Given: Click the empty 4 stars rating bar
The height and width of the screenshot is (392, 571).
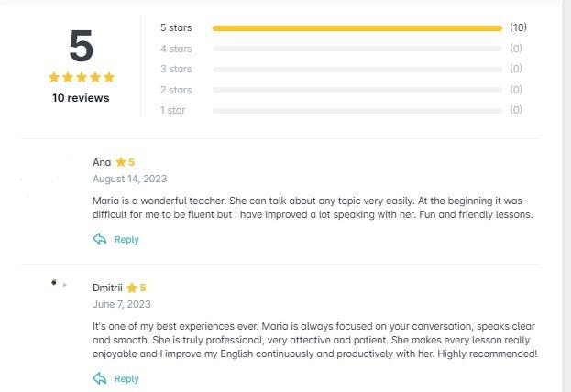Looking at the screenshot, I should tap(357, 49).
